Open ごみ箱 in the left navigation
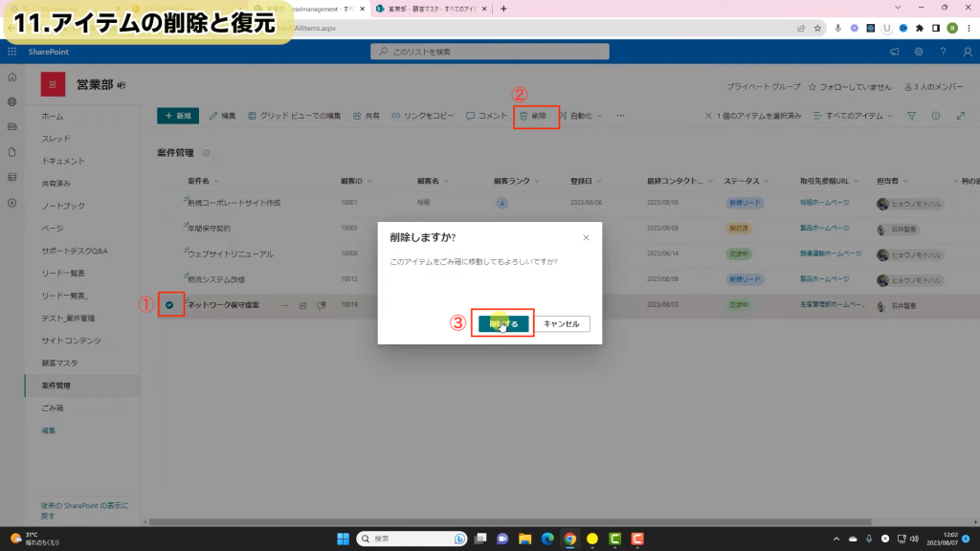This screenshot has width=980, height=551. coord(53,408)
